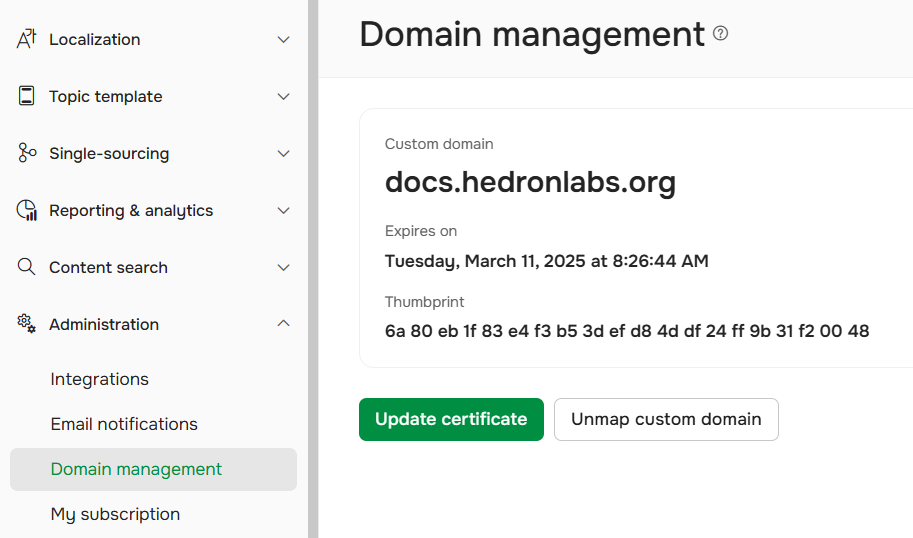
Task: Expand the Localization section chevron
Action: click(284, 40)
